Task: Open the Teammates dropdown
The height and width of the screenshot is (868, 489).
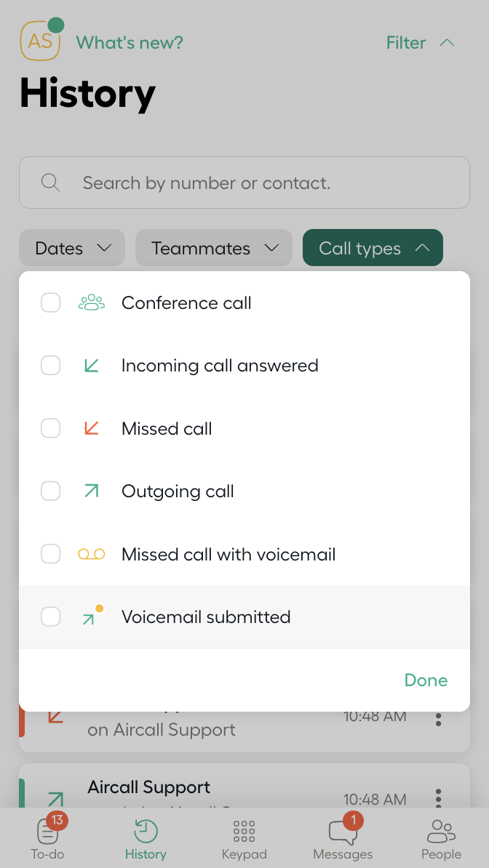Action: point(214,248)
